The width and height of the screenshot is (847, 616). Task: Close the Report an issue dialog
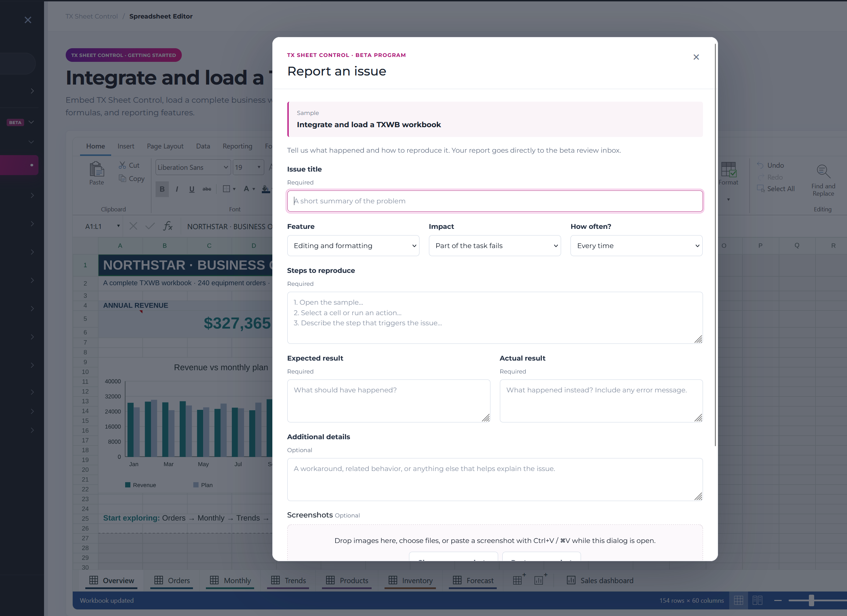[696, 57]
